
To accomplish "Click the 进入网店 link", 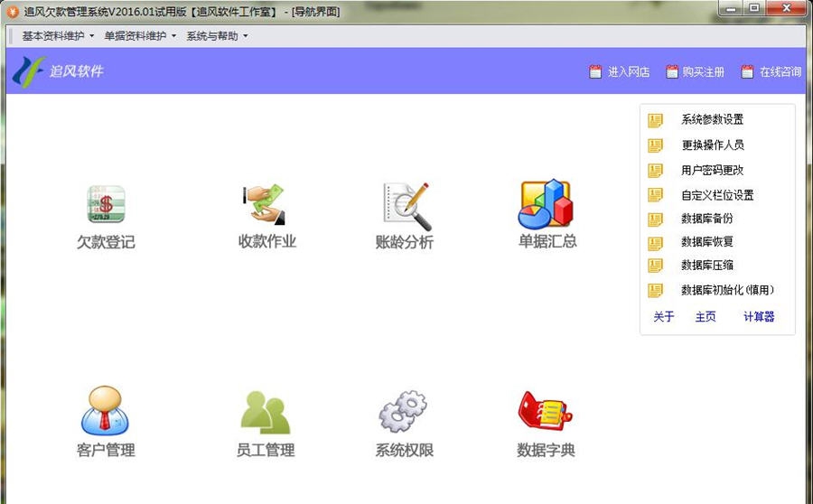I will 629,72.
